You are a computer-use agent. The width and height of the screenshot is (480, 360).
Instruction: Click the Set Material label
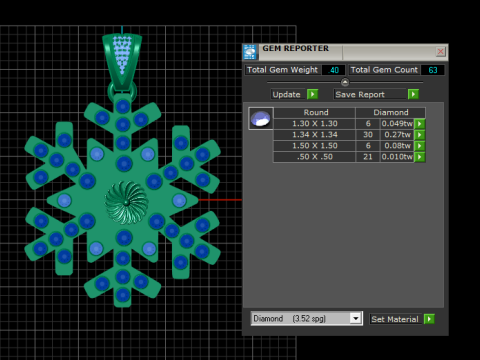click(x=395, y=319)
